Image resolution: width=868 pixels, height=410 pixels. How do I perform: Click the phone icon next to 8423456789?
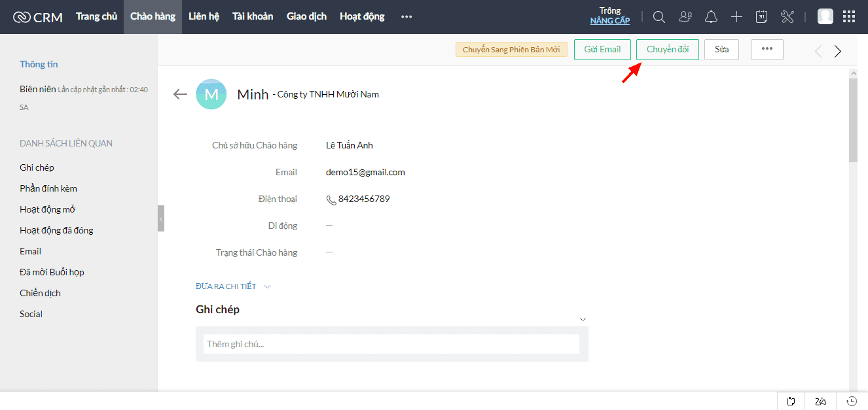click(x=331, y=199)
